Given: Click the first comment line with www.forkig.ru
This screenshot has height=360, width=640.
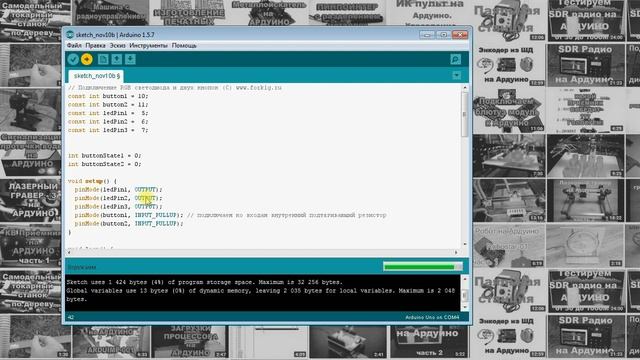Looking at the screenshot, I should (x=175, y=88).
